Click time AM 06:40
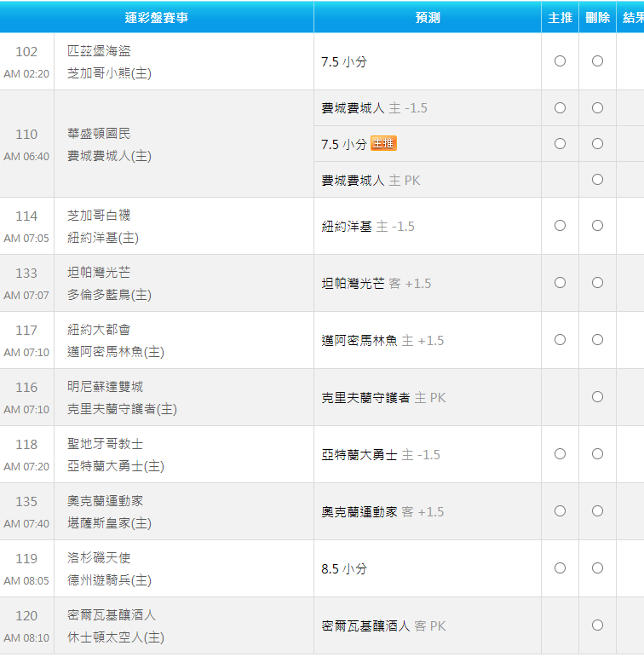Screen dimensions: 644x657 [x=26, y=157]
